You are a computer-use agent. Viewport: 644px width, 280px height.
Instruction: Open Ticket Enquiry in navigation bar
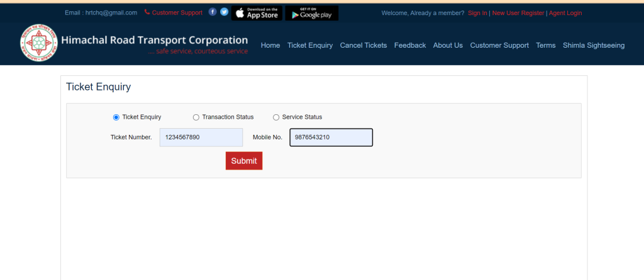click(310, 45)
